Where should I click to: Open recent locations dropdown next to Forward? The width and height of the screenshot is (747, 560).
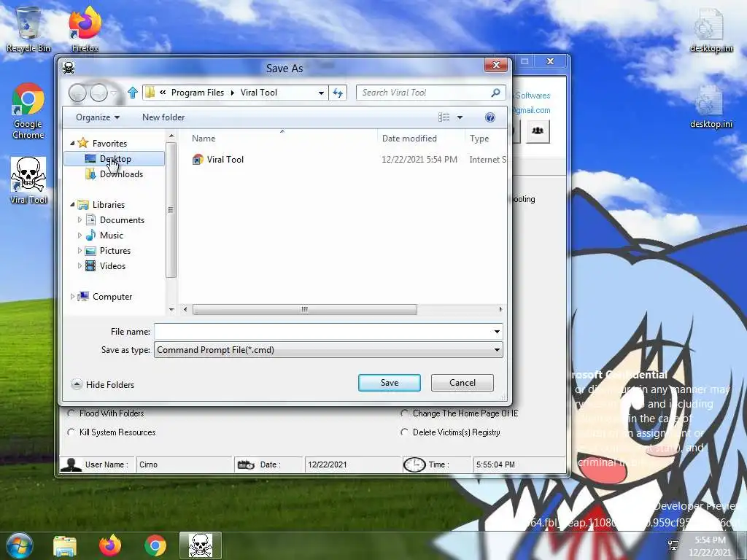tap(114, 93)
